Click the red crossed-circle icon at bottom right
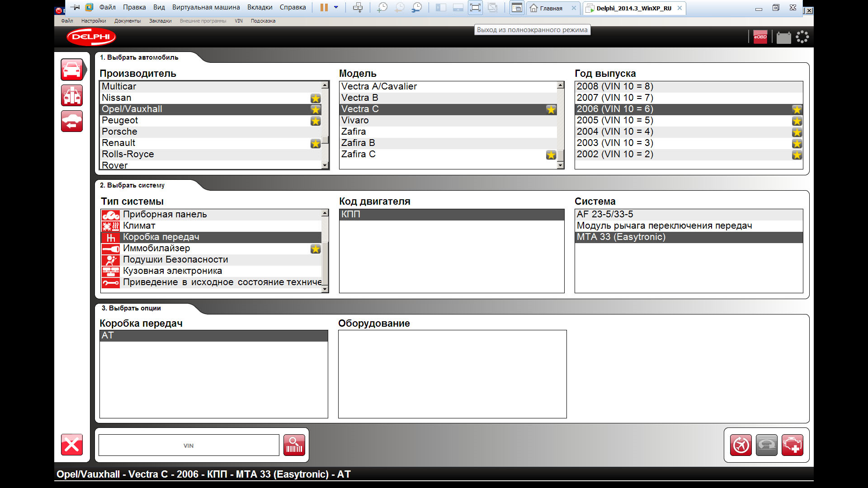868x488 pixels. [741, 445]
